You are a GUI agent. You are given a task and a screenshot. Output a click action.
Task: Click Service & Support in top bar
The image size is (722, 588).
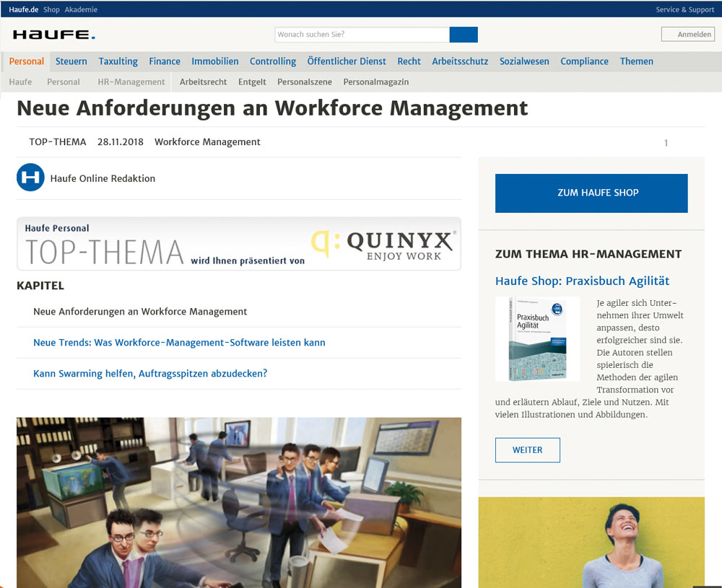click(684, 9)
